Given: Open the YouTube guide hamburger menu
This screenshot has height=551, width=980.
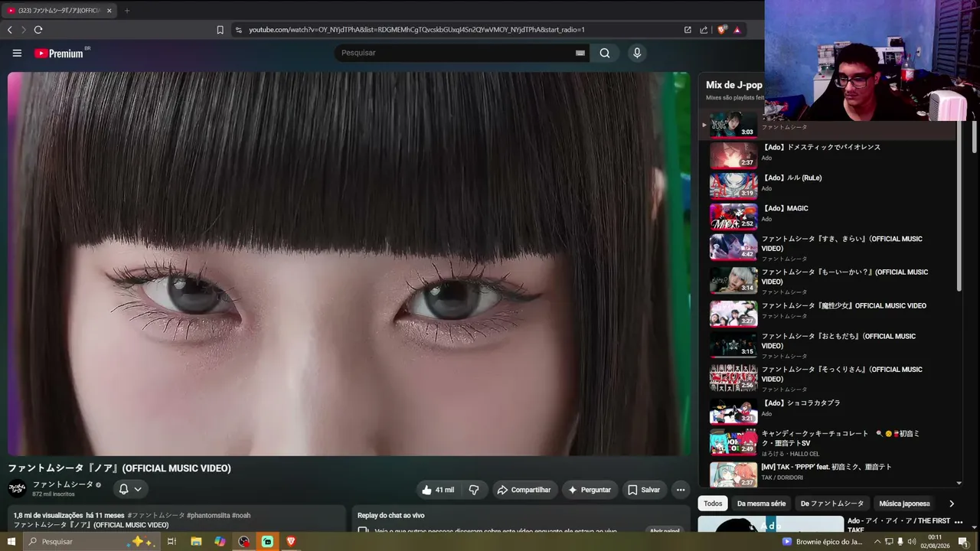Looking at the screenshot, I should coord(17,53).
